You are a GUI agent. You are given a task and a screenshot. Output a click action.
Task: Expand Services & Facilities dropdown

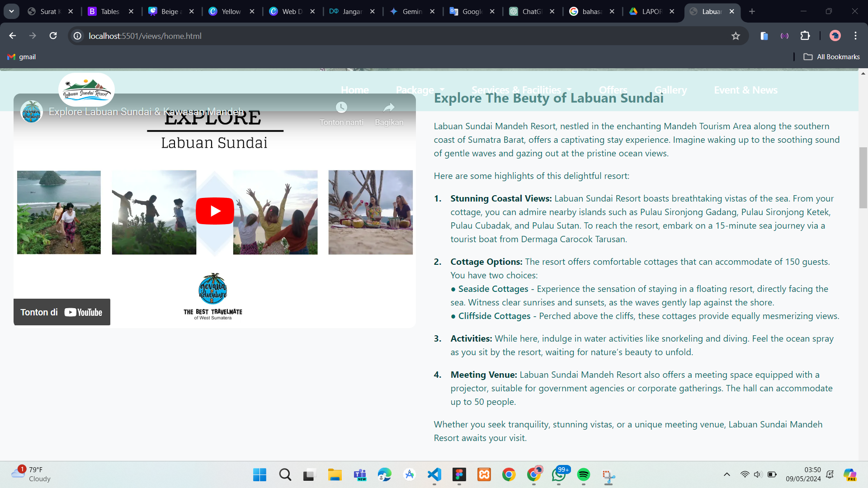coord(521,90)
